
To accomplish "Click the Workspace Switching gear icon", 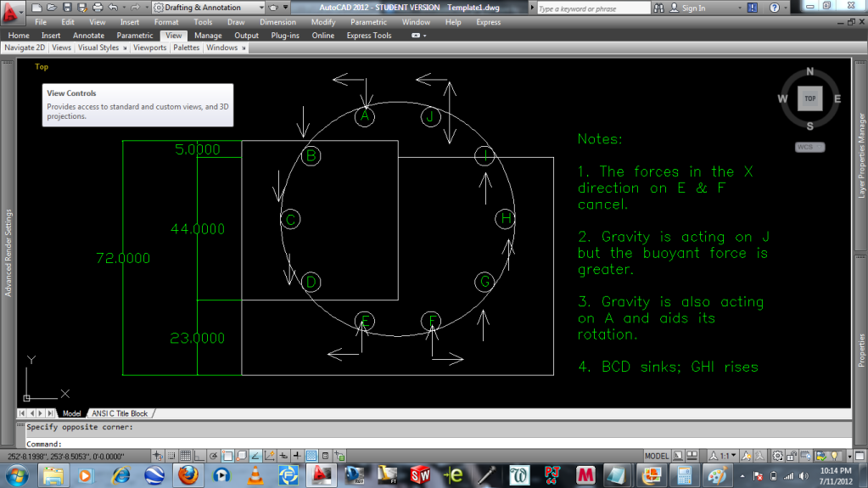I will click(x=778, y=456).
